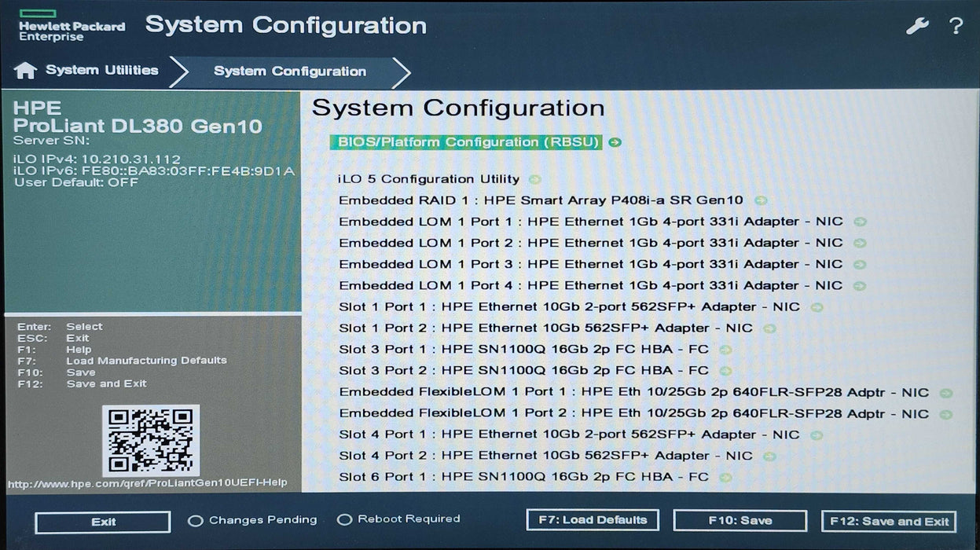Open Embedded RAID 1 Smart Array P408i-a
The height and width of the screenshot is (550, 980).
click(541, 200)
